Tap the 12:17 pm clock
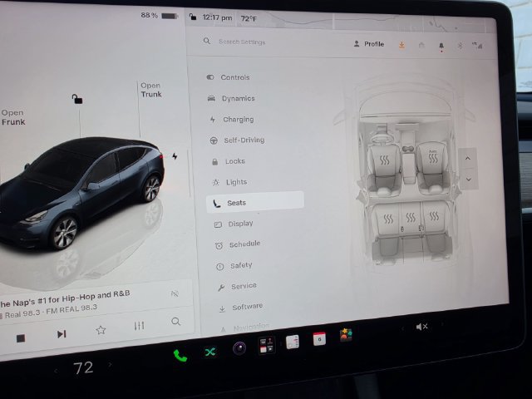The image size is (532, 399). (x=217, y=17)
